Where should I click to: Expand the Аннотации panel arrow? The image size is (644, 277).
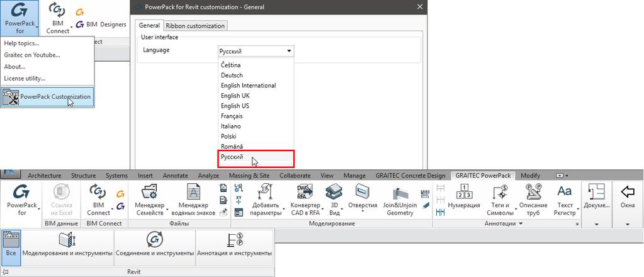point(521,223)
